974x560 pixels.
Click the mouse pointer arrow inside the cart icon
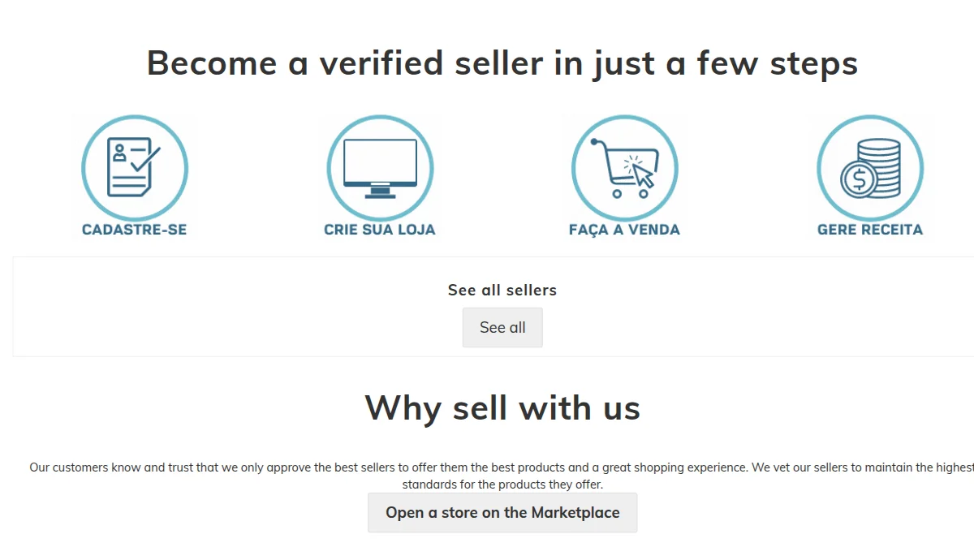[x=643, y=174]
